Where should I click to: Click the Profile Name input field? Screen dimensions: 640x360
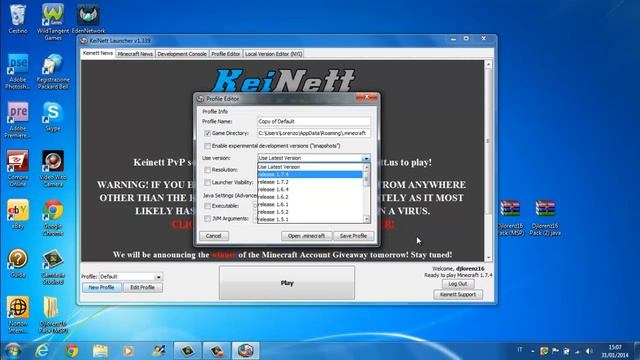[x=314, y=122]
